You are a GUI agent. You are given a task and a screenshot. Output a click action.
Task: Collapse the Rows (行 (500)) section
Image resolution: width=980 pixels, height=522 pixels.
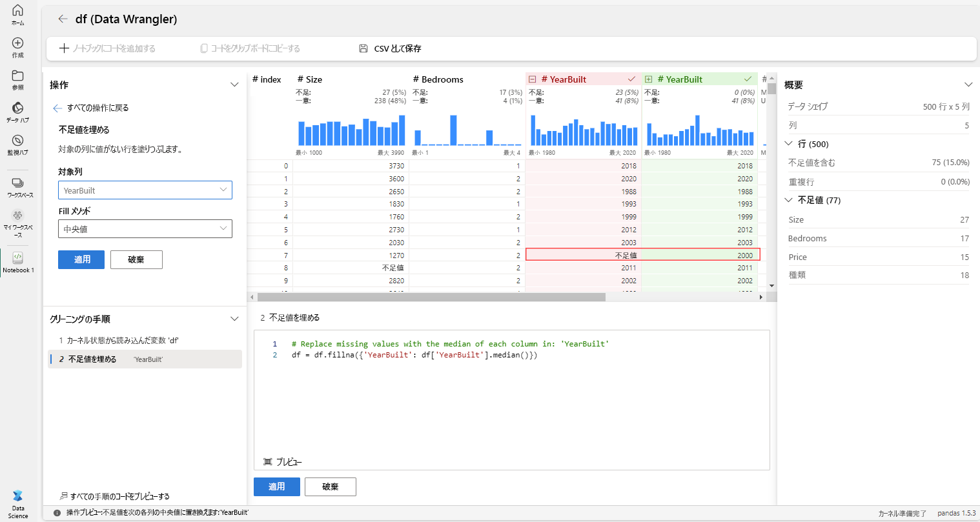(x=788, y=144)
